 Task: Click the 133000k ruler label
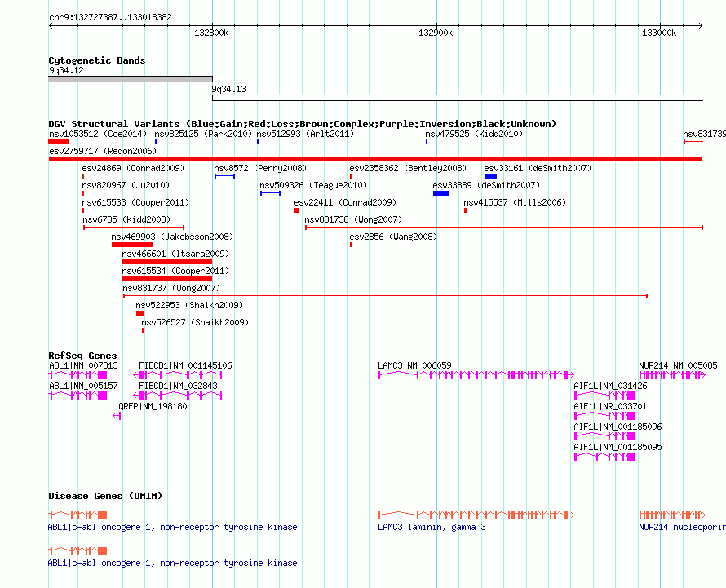[x=659, y=33]
